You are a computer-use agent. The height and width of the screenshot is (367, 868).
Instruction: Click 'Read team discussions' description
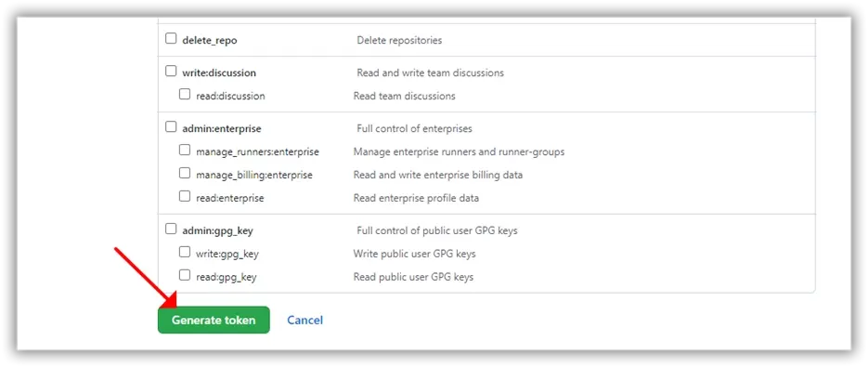(404, 96)
